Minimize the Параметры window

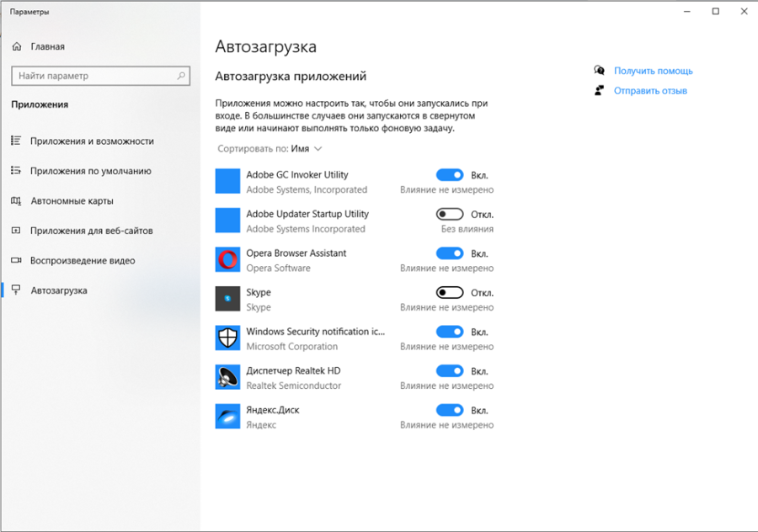click(x=687, y=12)
